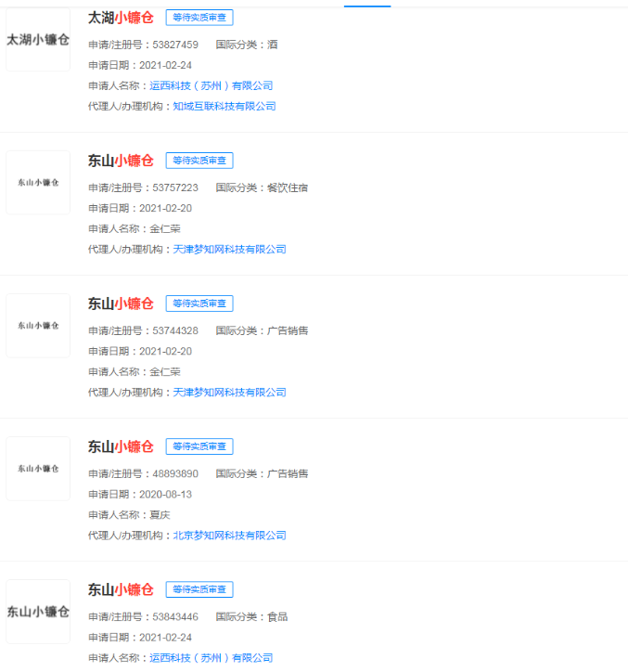Select applicant name 夏庆
The width and height of the screenshot is (628, 672).
coord(160,515)
